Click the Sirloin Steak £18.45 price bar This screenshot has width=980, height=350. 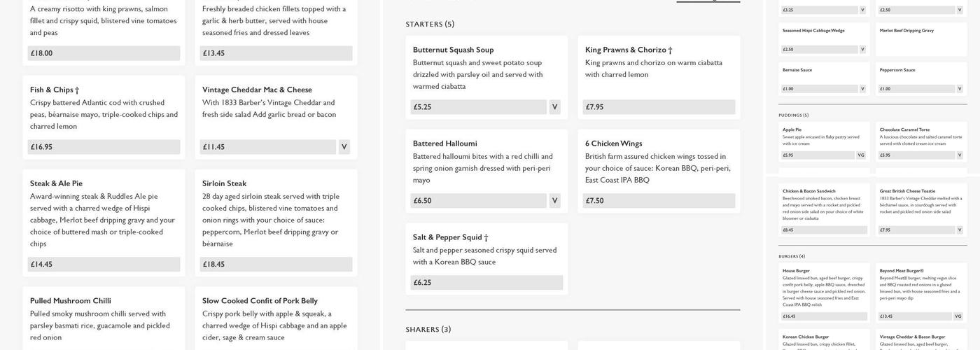click(x=276, y=265)
